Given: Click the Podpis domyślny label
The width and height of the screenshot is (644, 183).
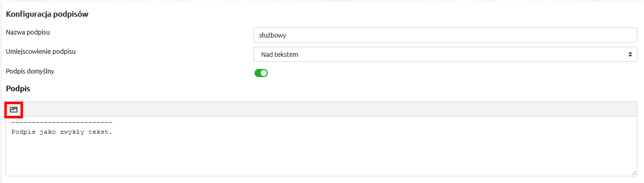Looking at the screenshot, I should (30, 71).
